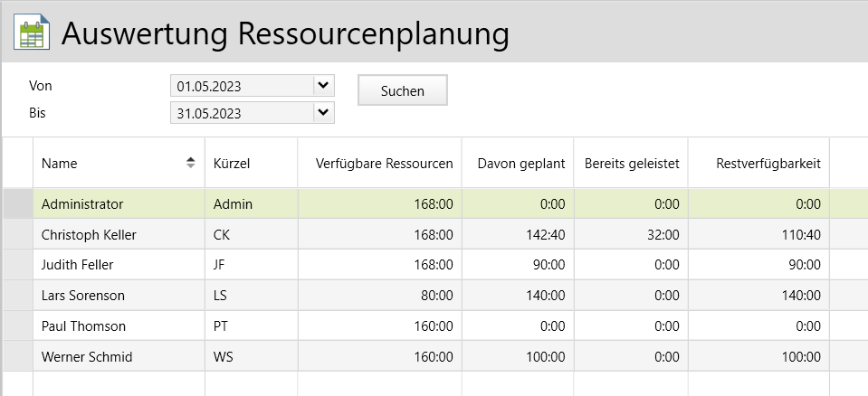Open the Bis date dropdown
This screenshot has height=396, width=868.
tap(324, 113)
